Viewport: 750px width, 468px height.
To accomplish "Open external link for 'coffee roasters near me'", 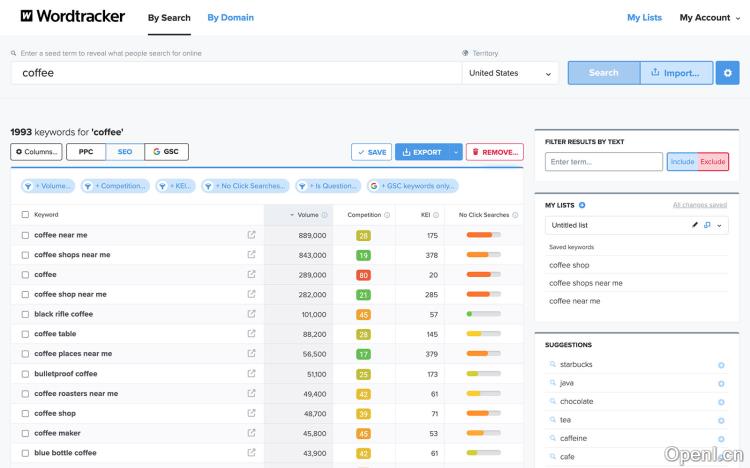I will (251, 393).
